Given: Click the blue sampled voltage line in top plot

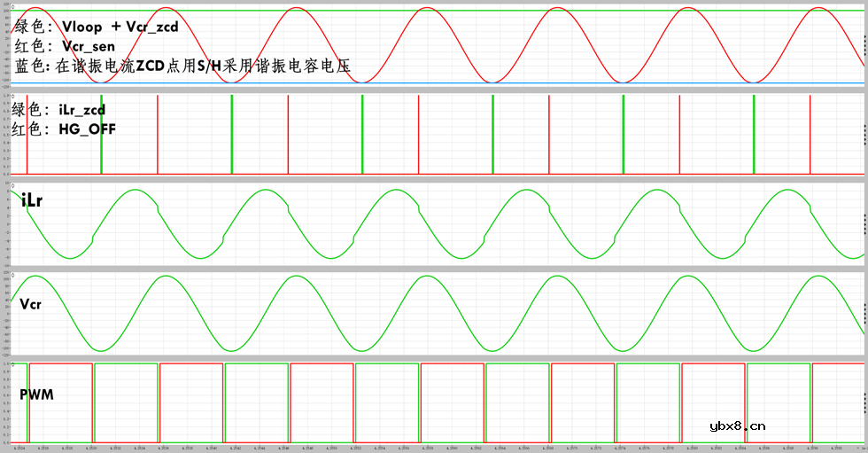Looking at the screenshot, I should coord(443,83).
